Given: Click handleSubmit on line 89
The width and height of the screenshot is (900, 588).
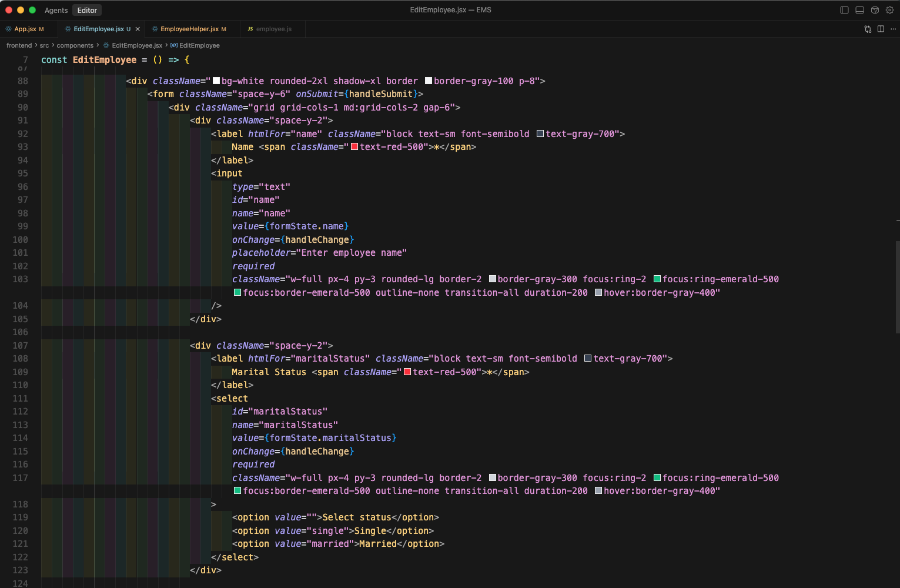Looking at the screenshot, I should click(x=381, y=94).
